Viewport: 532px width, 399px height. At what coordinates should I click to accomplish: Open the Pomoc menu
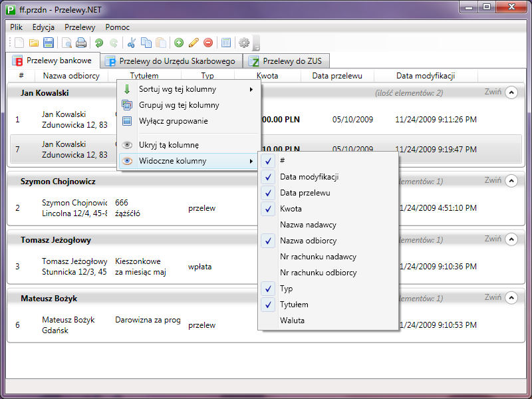click(118, 27)
